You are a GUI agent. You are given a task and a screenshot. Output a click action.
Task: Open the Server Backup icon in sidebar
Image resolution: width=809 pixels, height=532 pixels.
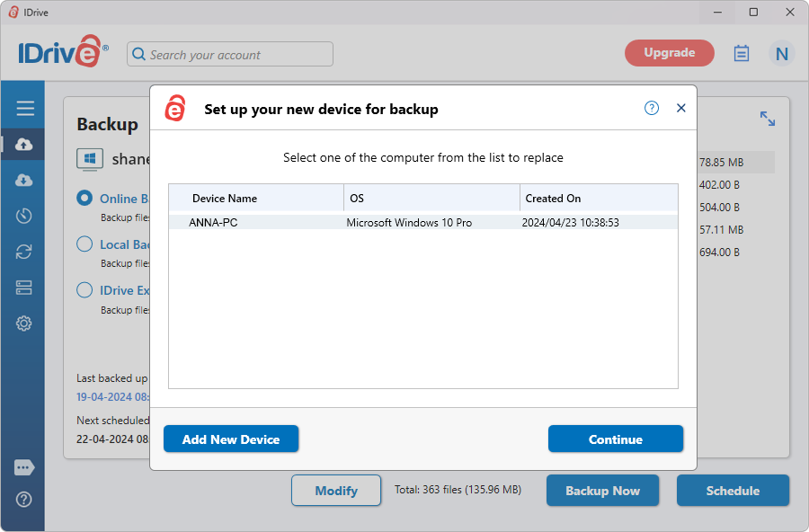[x=24, y=288]
